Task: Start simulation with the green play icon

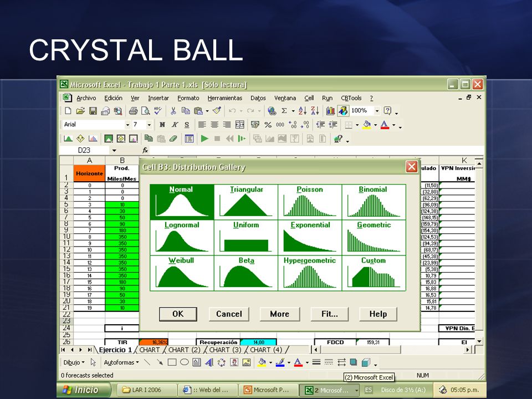Action: pyautogui.click(x=204, y=139)
